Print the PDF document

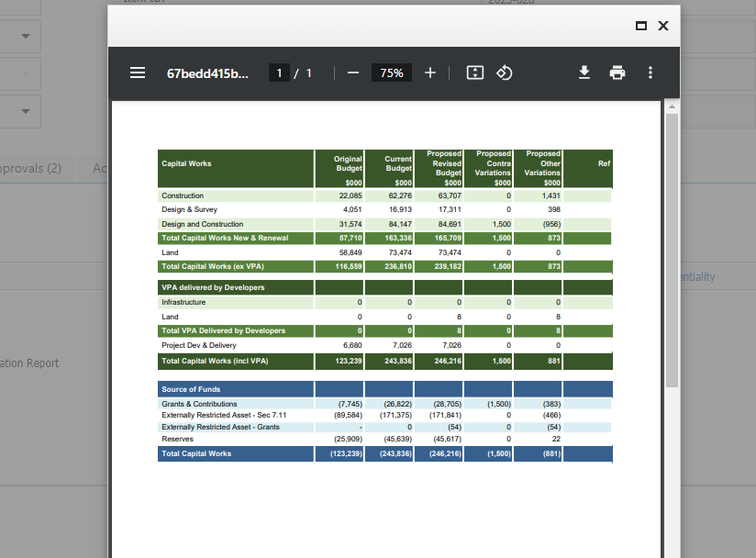pyautogui.click(x=617, y=73)
